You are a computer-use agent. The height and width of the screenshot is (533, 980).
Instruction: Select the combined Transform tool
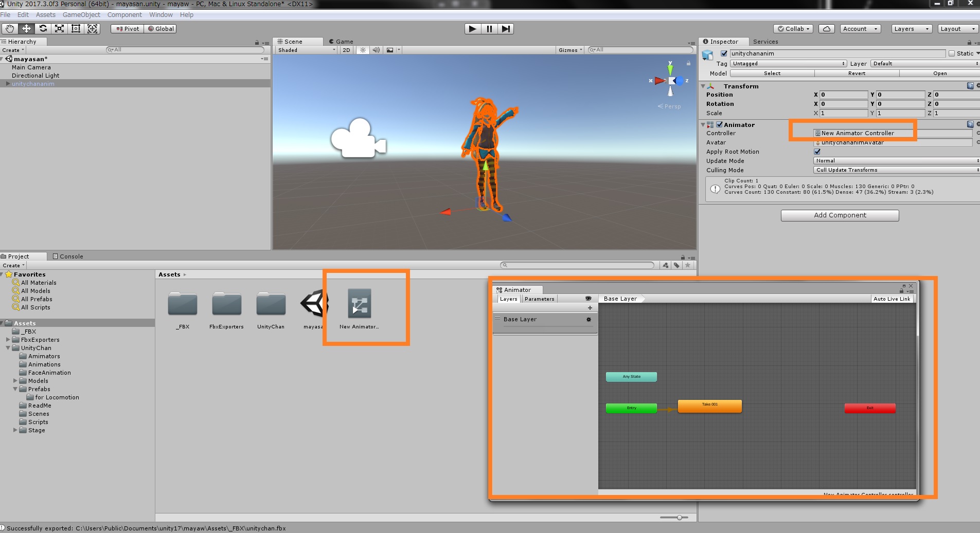93,29
